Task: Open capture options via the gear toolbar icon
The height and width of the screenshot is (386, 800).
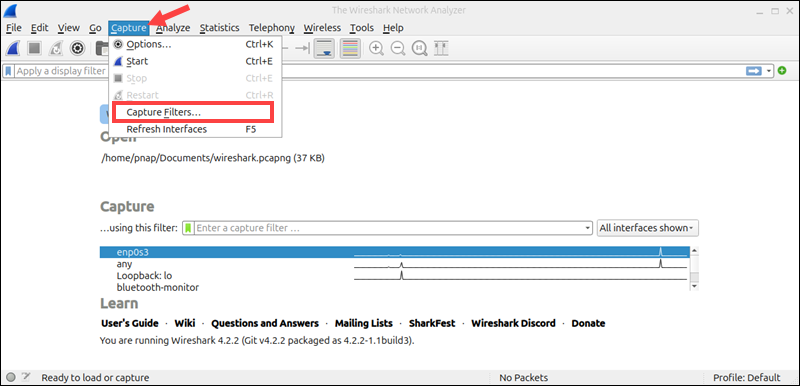Action: (x=77, y=48)
